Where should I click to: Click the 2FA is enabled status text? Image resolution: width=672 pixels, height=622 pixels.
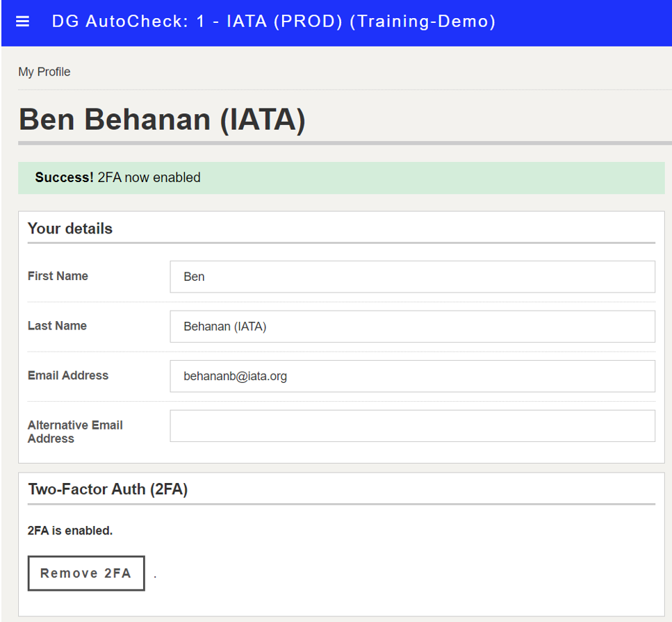click(x=70, y=531)
